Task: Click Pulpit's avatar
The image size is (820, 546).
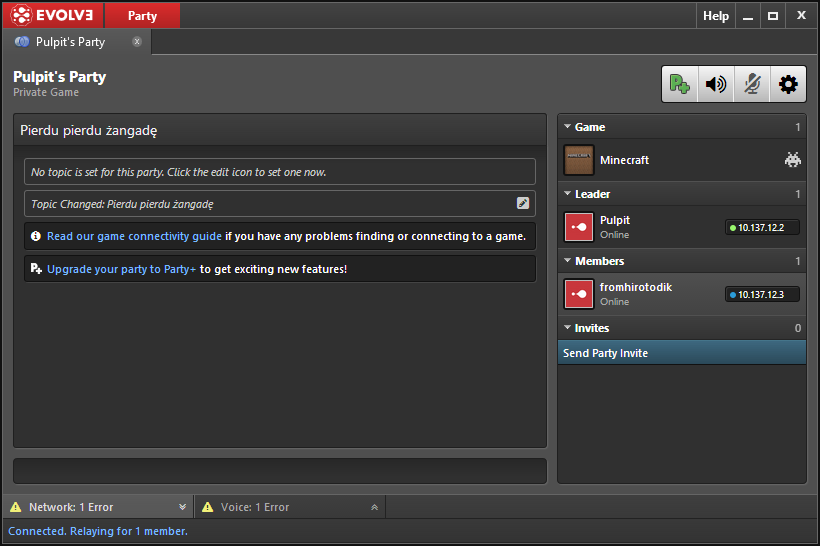Action: tap(579, 227)
